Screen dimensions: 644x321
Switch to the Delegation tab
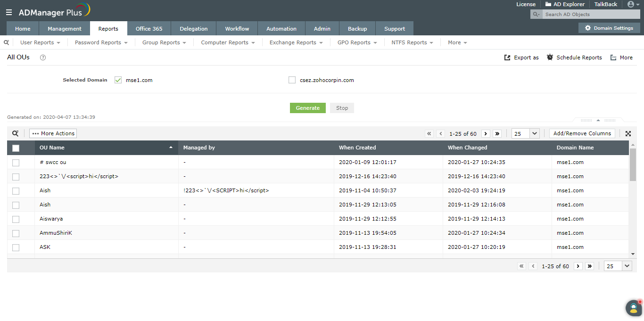pyautogui.click(x=194, y=28)
